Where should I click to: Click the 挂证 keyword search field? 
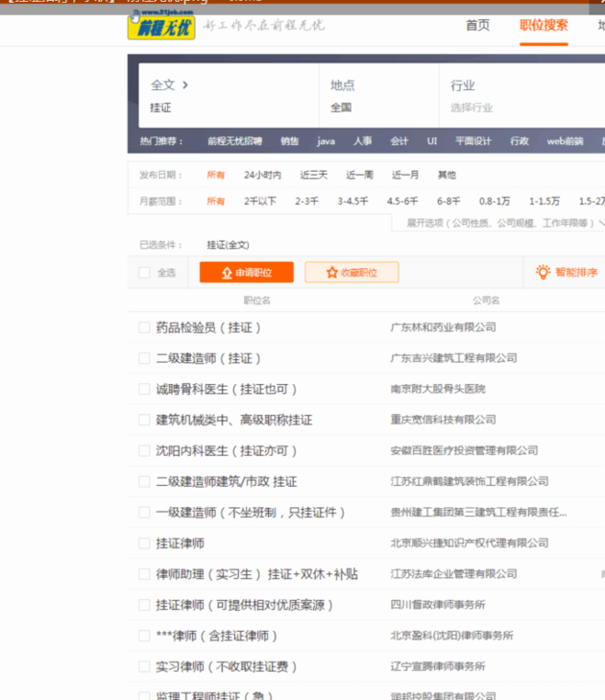click(x=229, y=108)
